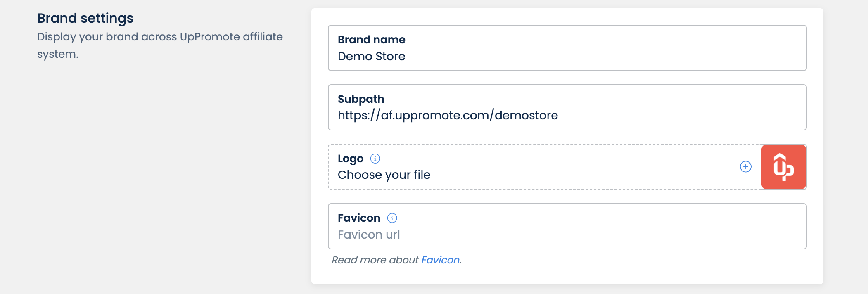Click the bold "Logo" label
The image size is (868, 294).
coord(351,159)
